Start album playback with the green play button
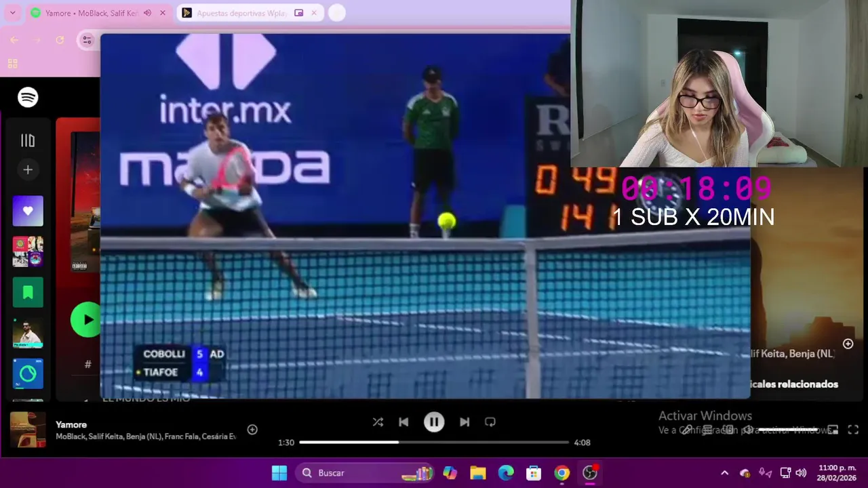This screenshot has height=488, width=868. coord(86,319)
